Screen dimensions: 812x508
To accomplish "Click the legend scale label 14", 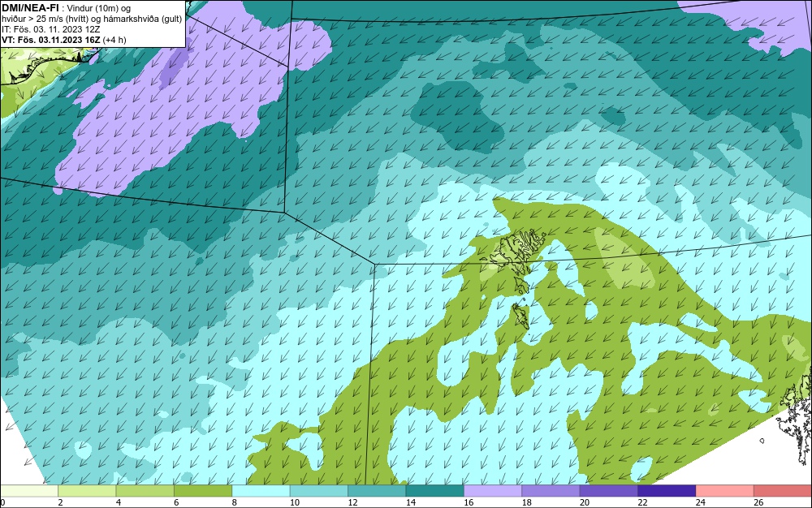I will tap(411, 502).
